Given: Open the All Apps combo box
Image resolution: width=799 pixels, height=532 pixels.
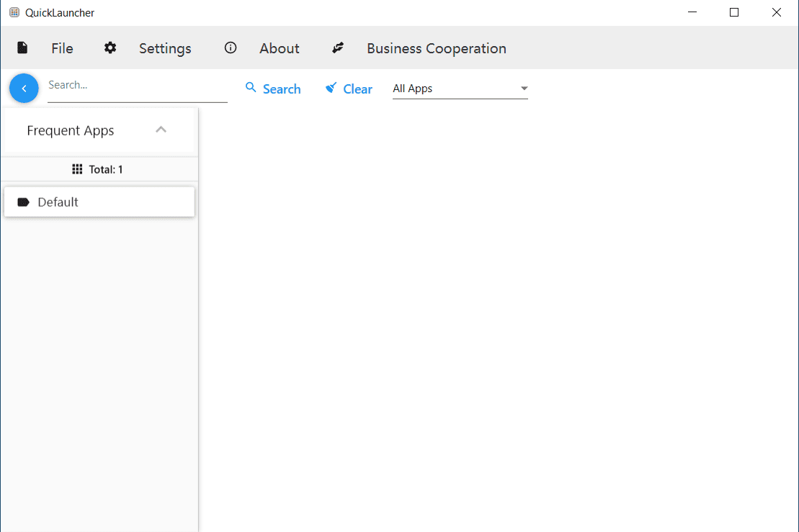Looking at the screenshot, I should click(x=452, y=89).
